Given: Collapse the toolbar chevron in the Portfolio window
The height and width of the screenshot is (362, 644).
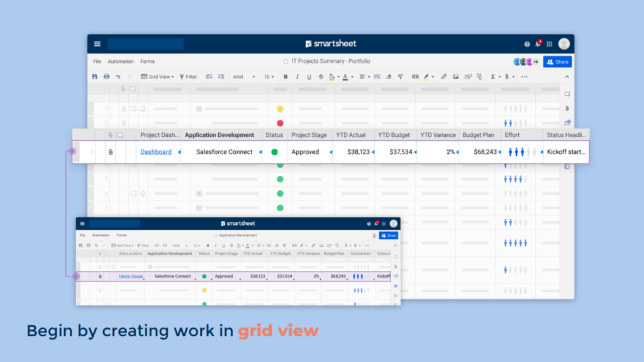Looking at the screenshot, I should tap(567, 77).
